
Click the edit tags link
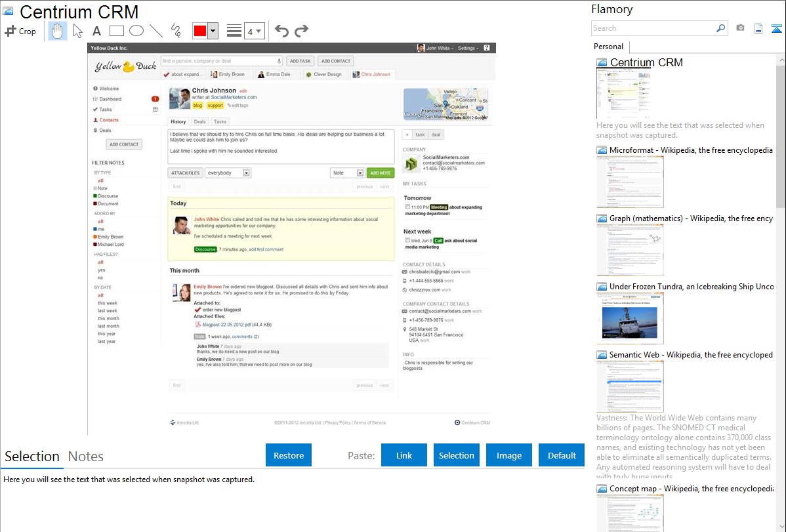click(238, 106)
